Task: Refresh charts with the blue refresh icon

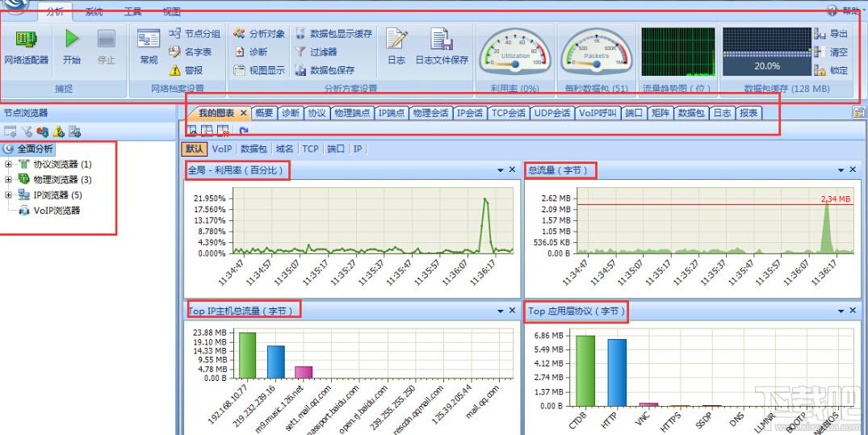Action: pyautogui.click(x=244, y=131)
